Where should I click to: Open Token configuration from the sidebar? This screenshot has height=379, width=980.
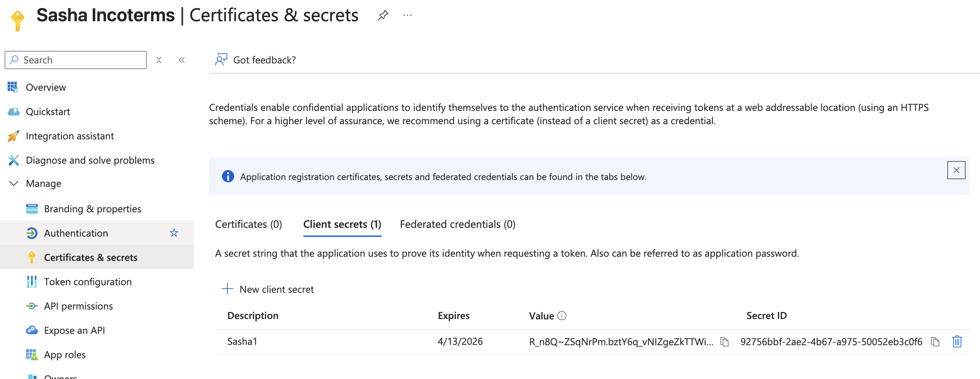click(87, 282)
